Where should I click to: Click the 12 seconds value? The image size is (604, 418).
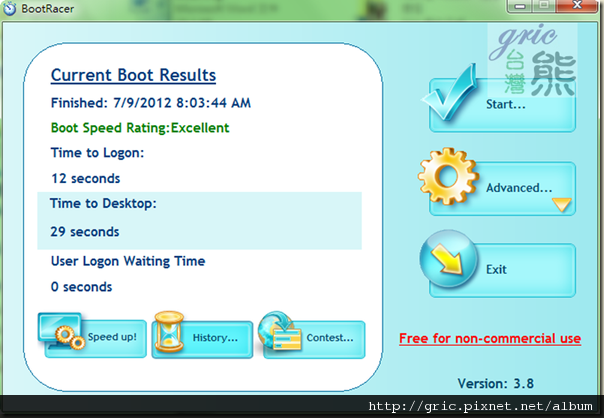[86, 179]
